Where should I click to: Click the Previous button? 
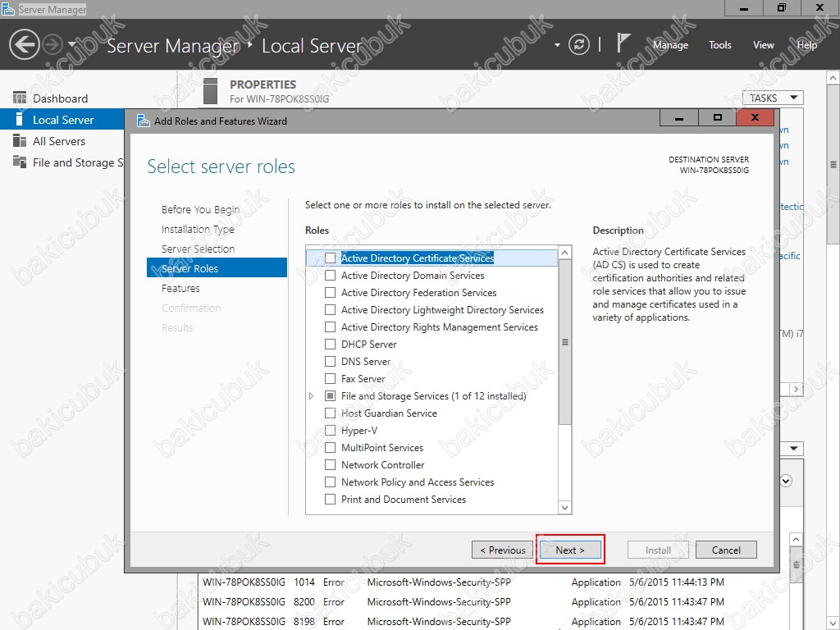tap(502, 550)
